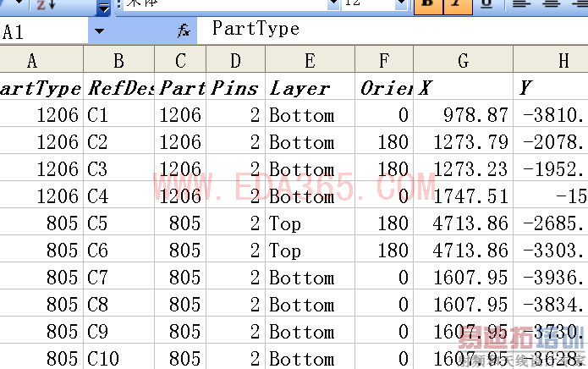The width and height of the screenshot is (588, 369).
Task: Click orientation 180 in C2 row
Action: [x=384, y=140]
